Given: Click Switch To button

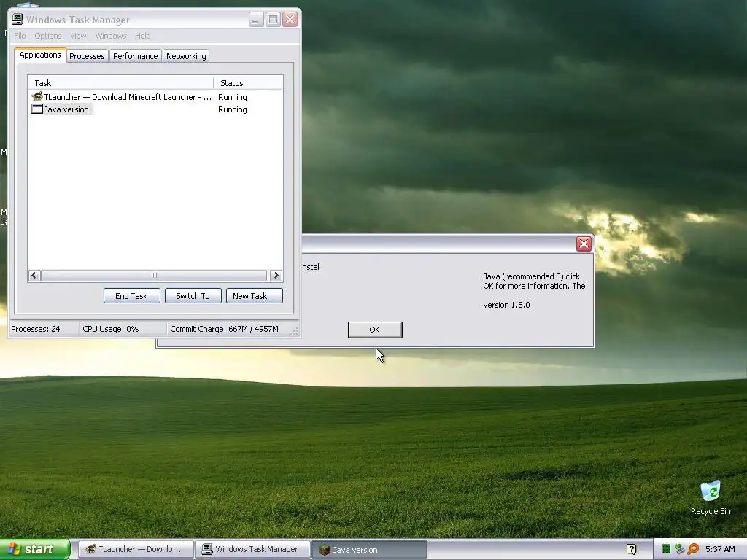Looking at the screenshot, I should coord(193,296).
